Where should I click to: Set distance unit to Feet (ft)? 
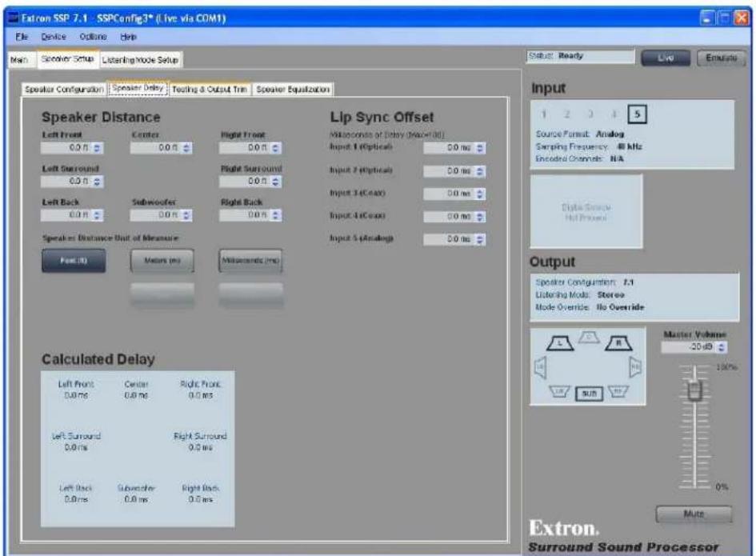click(74, 260)
